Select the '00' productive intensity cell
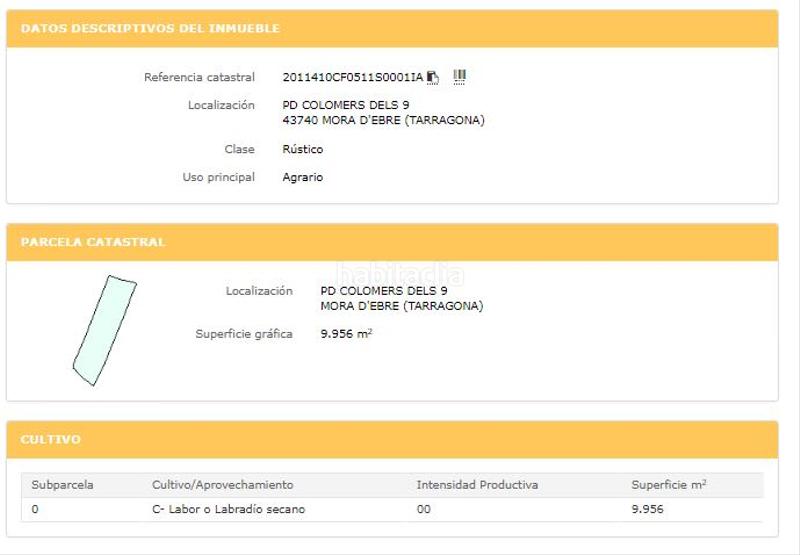Screen dimensions: 800x555 coord(423,509)
